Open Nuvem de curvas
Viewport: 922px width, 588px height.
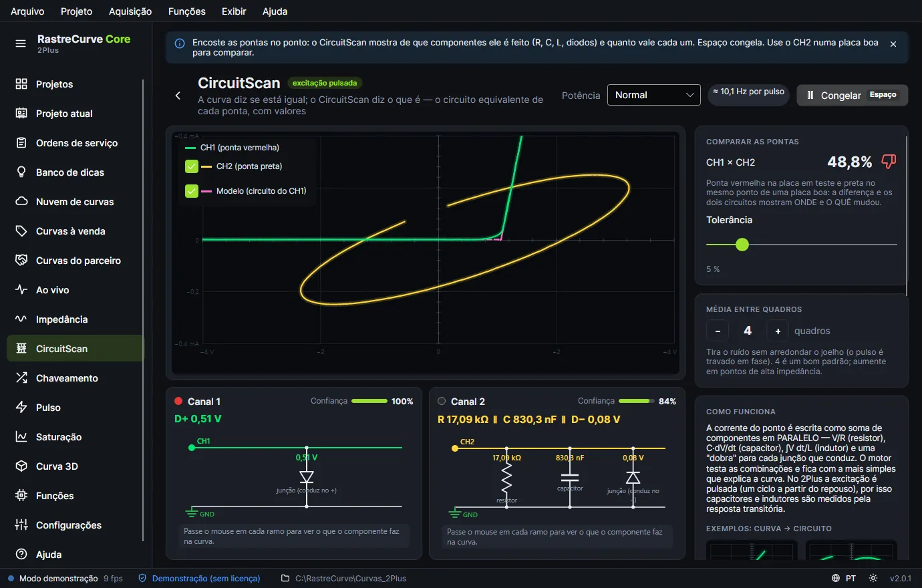pyautogui.click(x=75, y=202)
